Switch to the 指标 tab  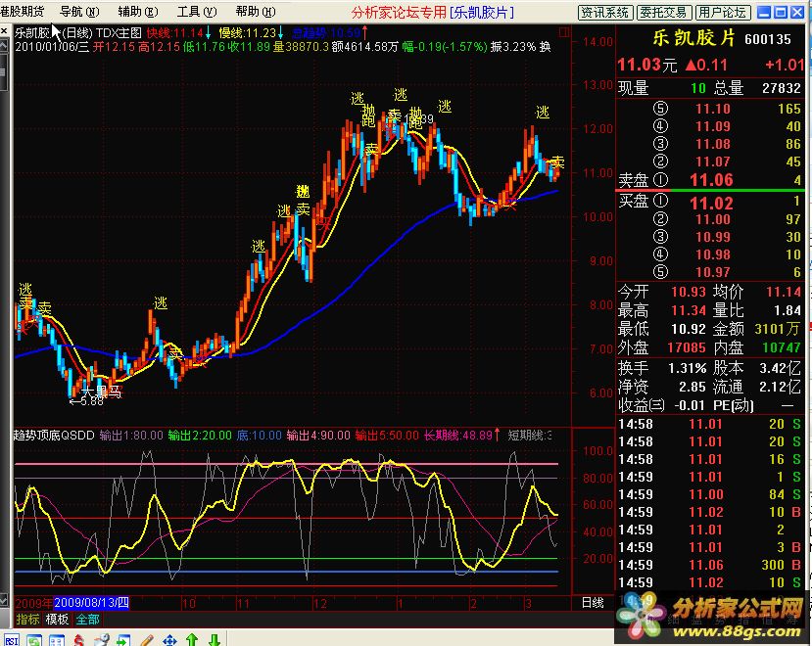pos(27,619)
